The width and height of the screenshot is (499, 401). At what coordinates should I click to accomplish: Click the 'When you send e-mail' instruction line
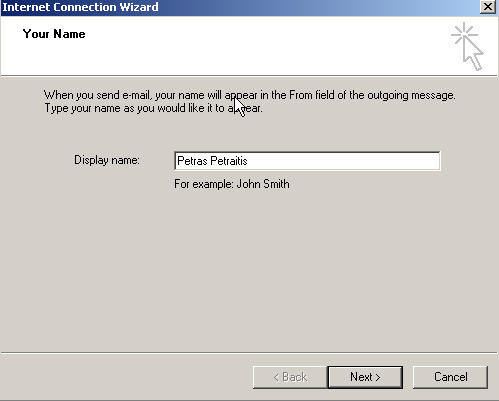pyautogui.click(x=250, y=95)
